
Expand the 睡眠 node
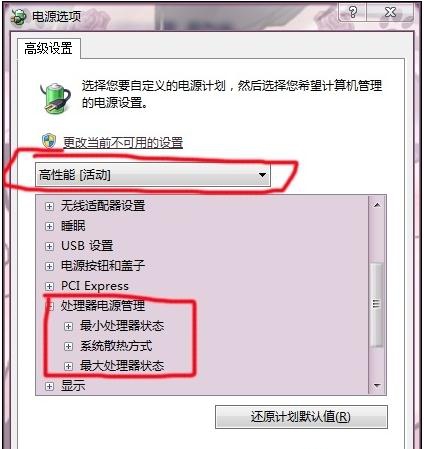[49, 226]
